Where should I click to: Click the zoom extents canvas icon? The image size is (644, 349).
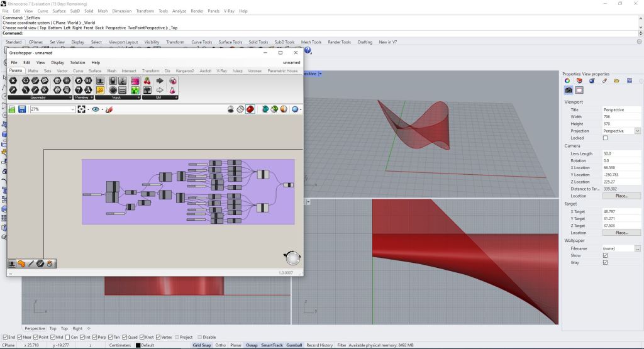tap(82, 109)
